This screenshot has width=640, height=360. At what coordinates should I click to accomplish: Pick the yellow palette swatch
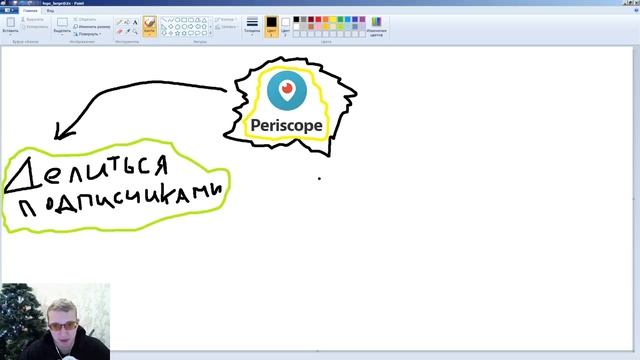(x=333, y=19)
